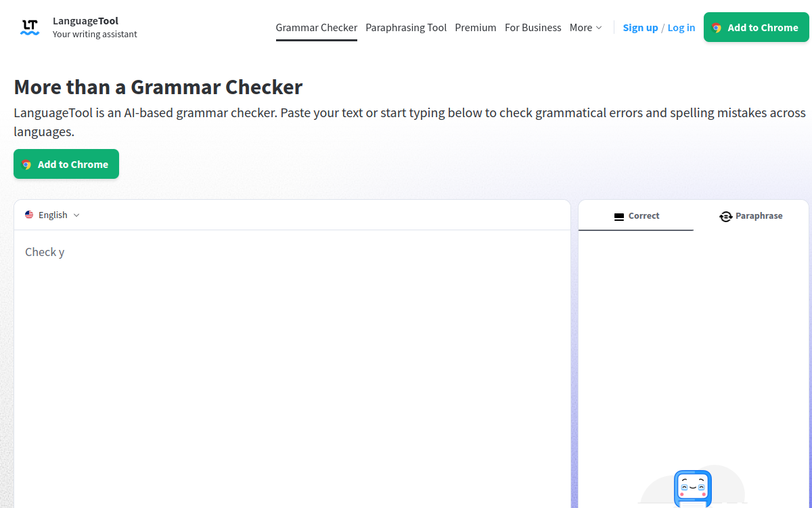Click the Log in link
812x508 pixels.
681,28
